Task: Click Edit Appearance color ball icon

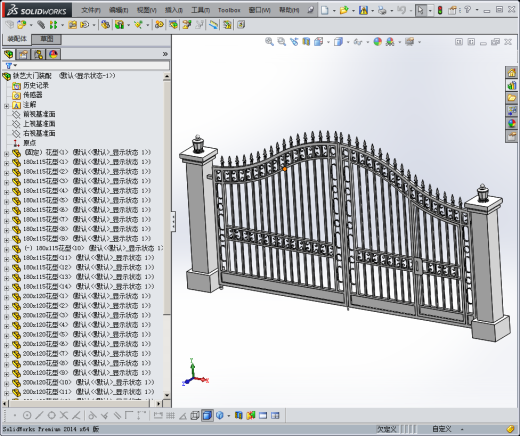Action: (x=377, y=42)
